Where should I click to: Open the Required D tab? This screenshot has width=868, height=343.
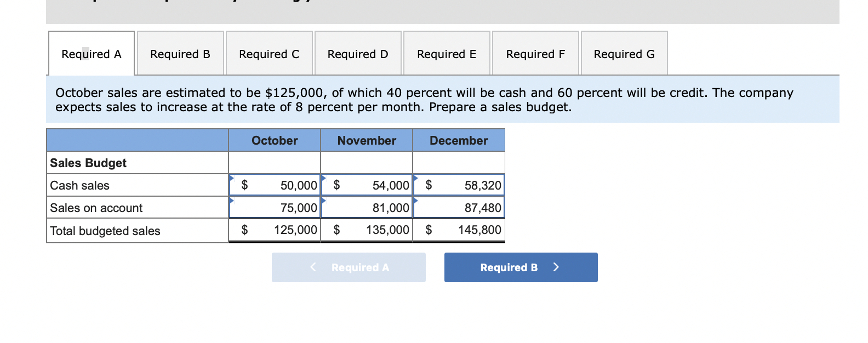(x=358, y=54)
